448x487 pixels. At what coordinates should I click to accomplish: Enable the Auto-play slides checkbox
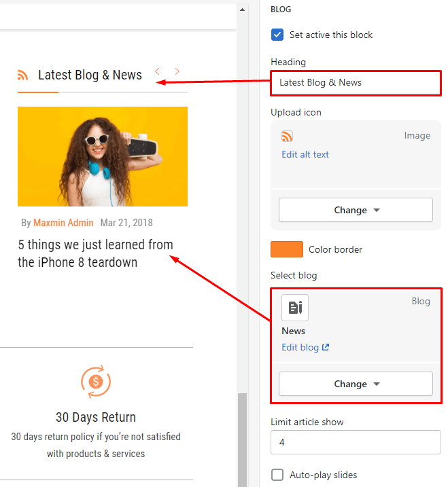point(277,475)
